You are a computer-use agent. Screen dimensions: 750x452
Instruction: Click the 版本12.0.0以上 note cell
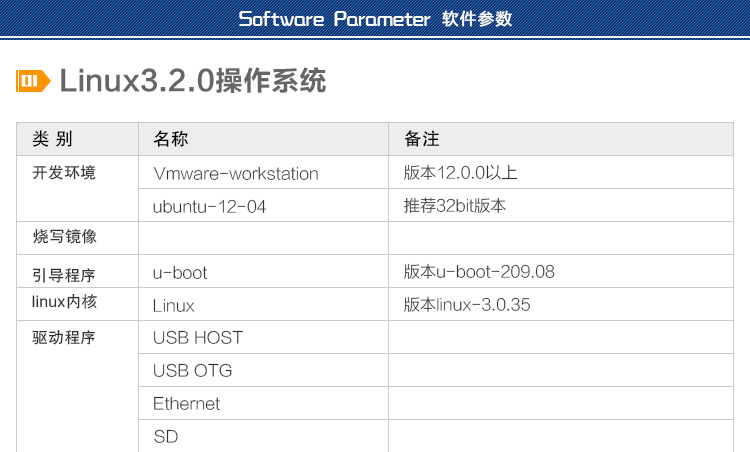click(x=460, y=173)
